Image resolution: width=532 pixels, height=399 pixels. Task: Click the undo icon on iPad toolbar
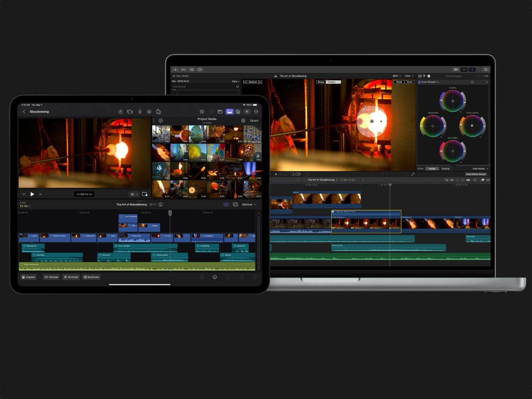point(202,111)
